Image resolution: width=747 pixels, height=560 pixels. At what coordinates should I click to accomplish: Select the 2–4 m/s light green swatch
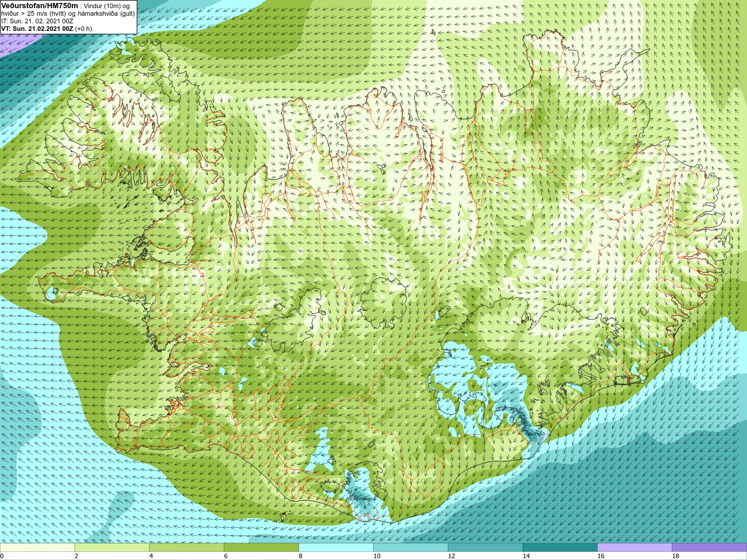click(112, 548)
